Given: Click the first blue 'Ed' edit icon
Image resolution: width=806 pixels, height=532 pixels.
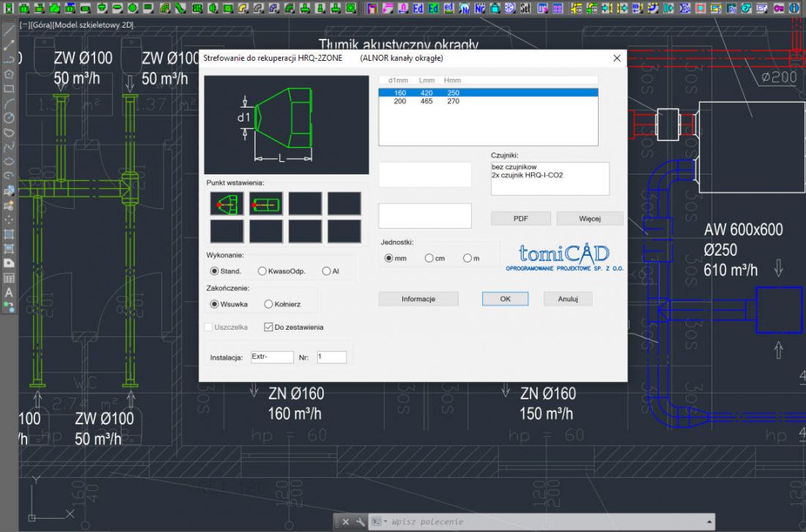Looking at the screenshot, I should point(418,8).
